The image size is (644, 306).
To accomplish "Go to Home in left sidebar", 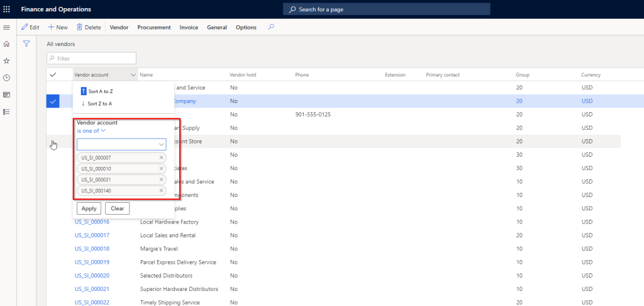I will (x=7, y=44).
